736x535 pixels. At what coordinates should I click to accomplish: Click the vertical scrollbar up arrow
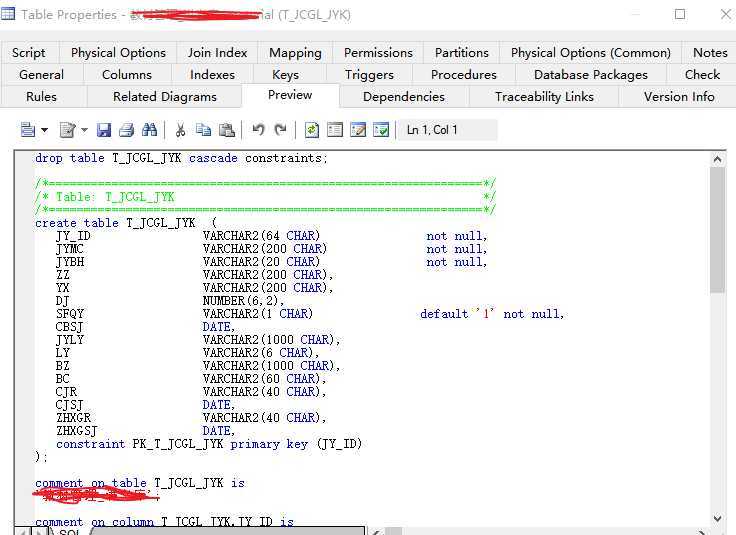click(717, 160)
